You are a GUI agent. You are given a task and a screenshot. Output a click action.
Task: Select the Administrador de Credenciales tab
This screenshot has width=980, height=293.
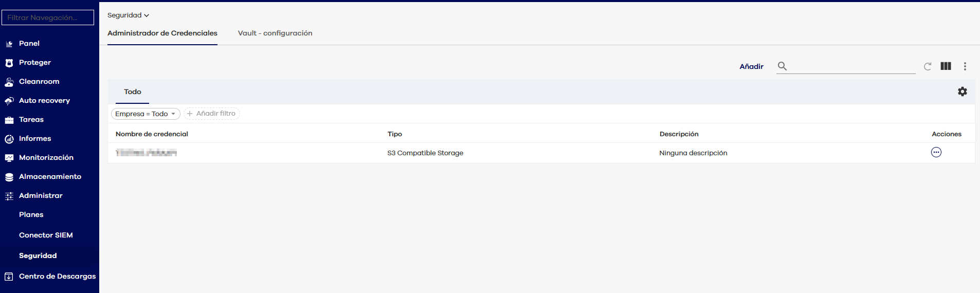(x=162, y=33)
